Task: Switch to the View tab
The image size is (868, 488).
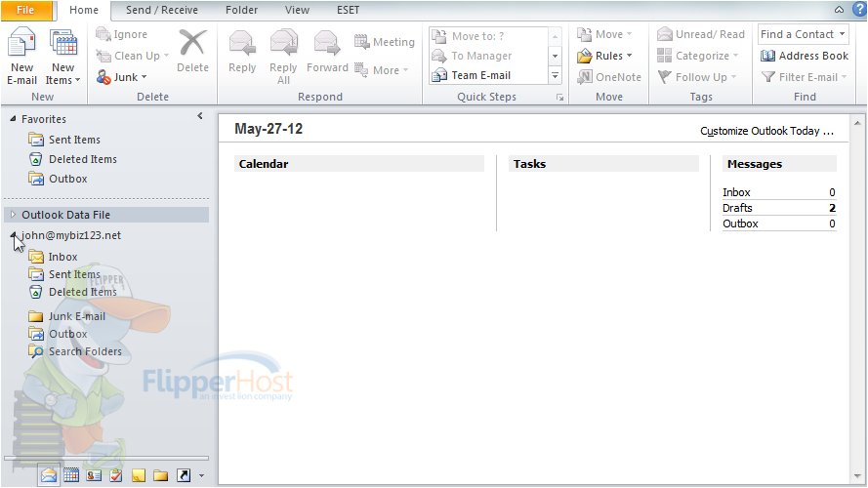Action: (297, 10)
